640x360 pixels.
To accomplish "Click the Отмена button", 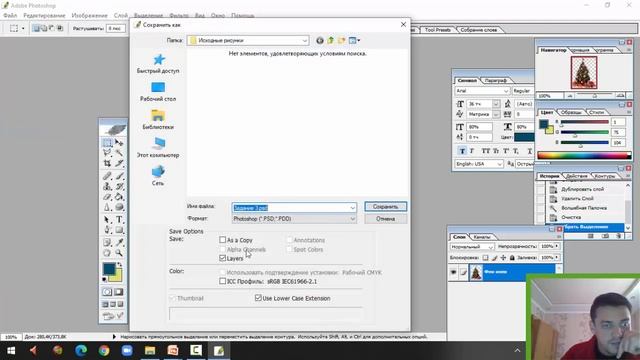I will click(385, 219).
